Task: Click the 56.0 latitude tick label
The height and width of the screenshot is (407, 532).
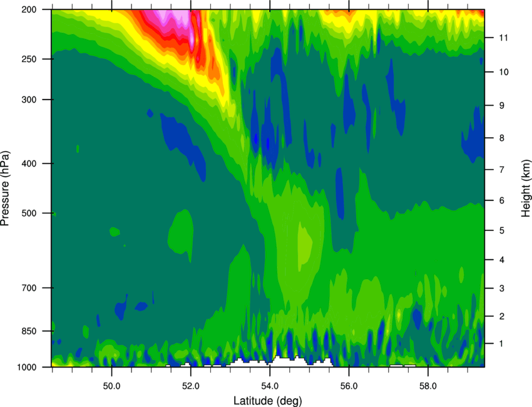Action: click(x=349, y=386)
